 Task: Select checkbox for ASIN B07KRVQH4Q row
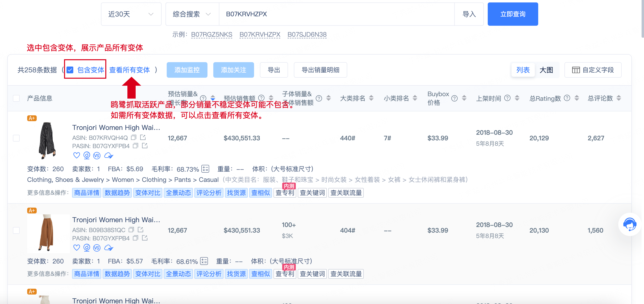point(16,138)
